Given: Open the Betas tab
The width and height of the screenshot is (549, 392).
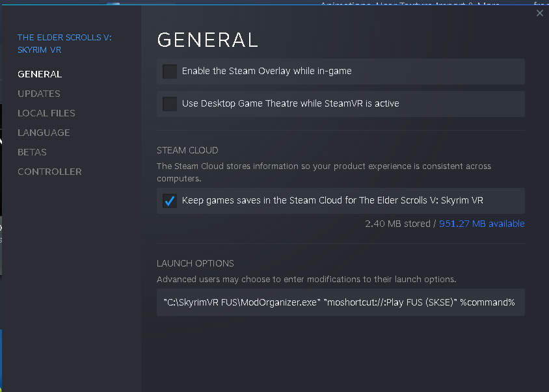Looking at the screenshot, I should tap(32, 152).
